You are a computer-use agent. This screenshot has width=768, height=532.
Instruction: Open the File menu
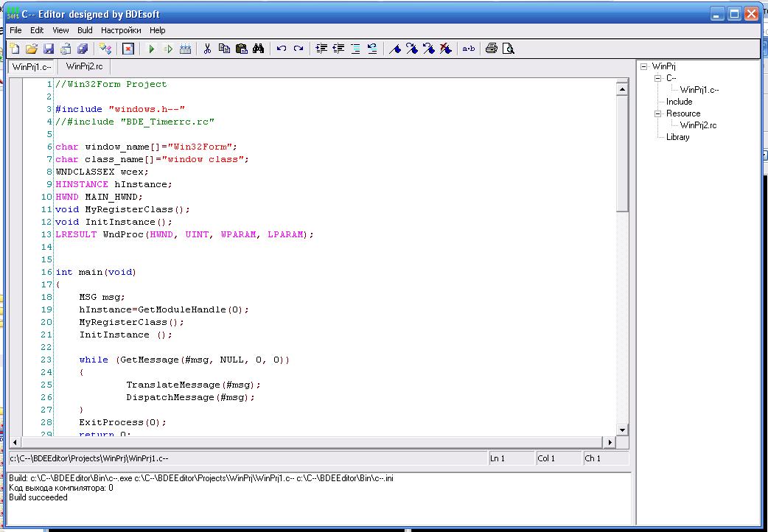click(15, 30)
